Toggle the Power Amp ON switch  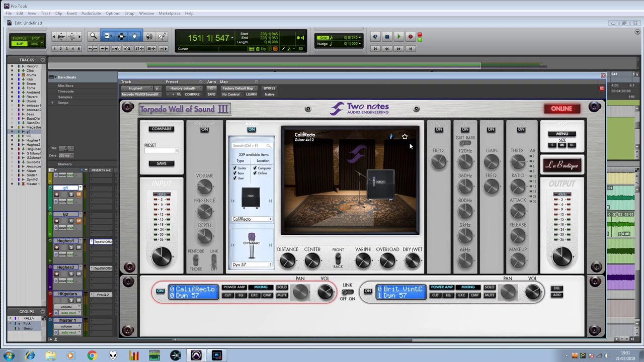pos(204,129)
